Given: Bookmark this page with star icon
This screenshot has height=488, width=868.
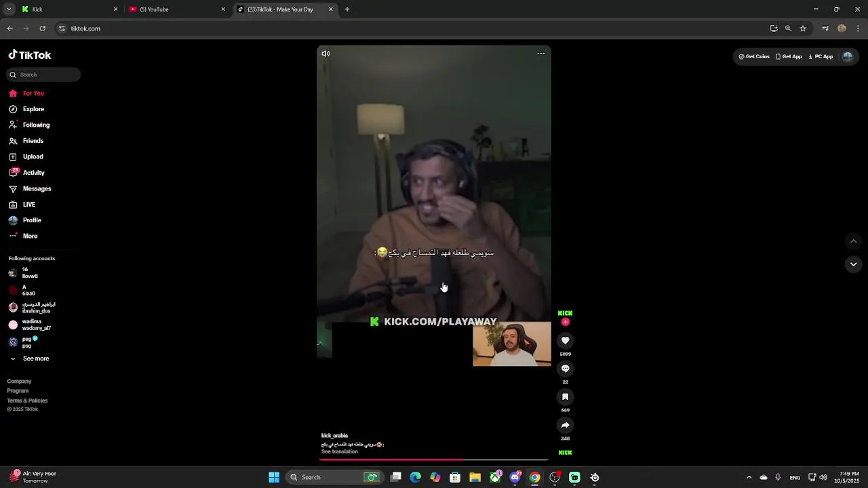Looking at the screenshot, I should (803, 28).
